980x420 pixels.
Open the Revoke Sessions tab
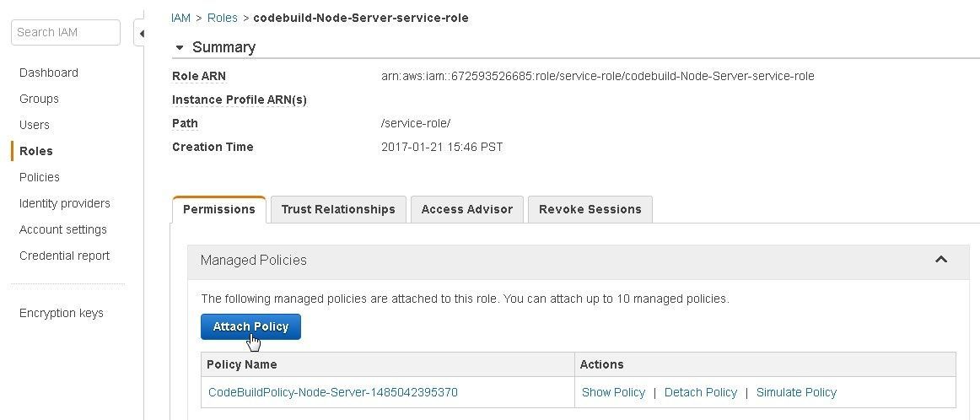pyautogui.click(x=590, y=209)
